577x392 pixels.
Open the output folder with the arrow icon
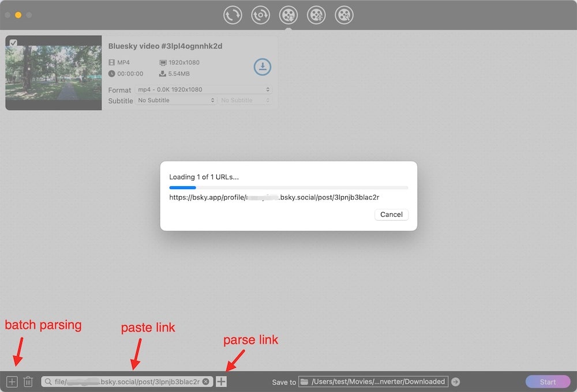pyautogui.click(x=455, y=382)
